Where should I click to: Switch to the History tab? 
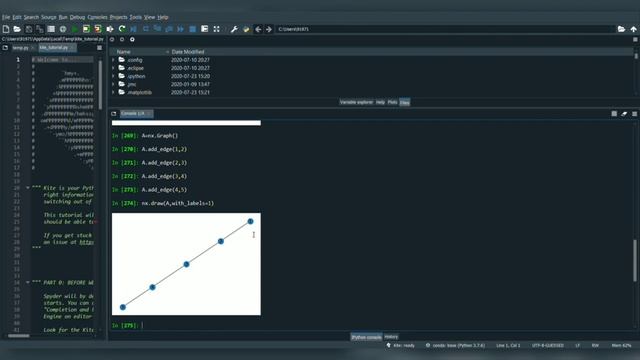(x=391, y=337)
